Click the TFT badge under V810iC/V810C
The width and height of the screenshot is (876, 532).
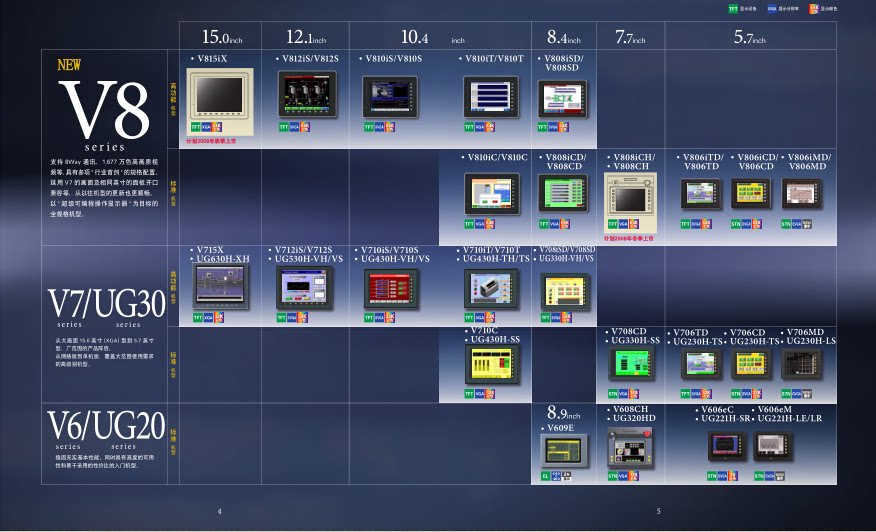[469, 224]
